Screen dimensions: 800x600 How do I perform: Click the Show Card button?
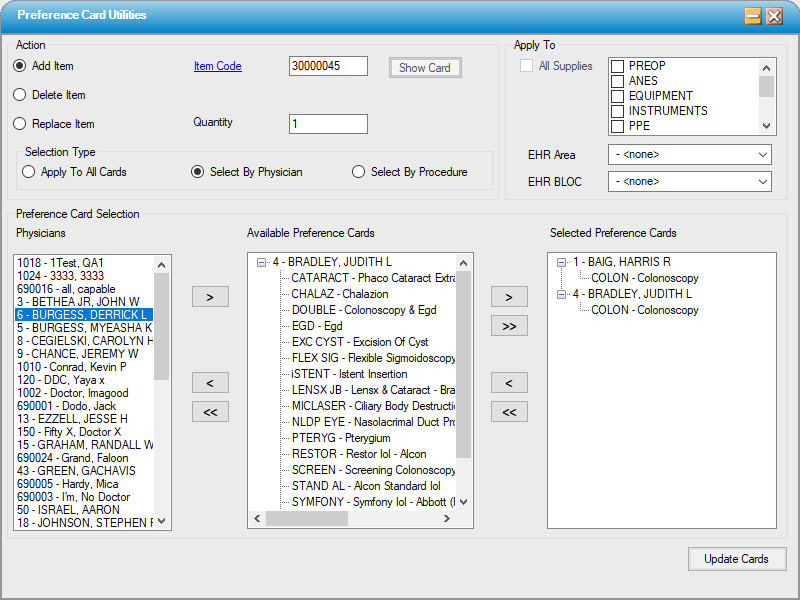(x=424, y=67)
